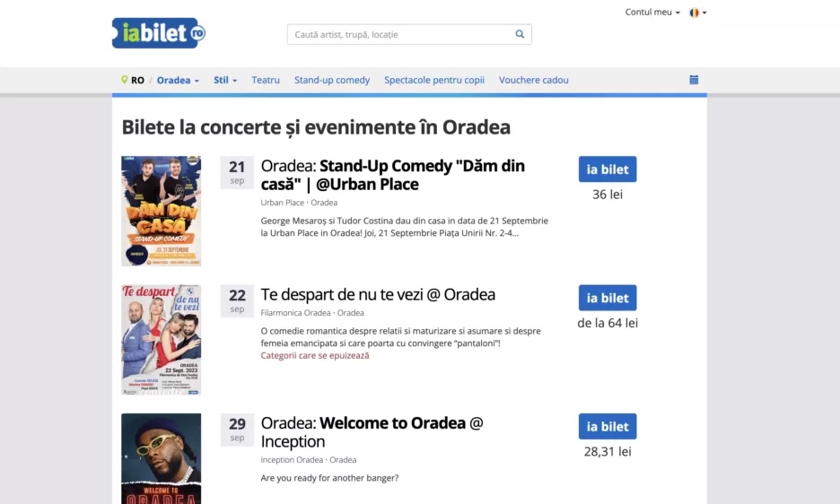Click ia bilet for Dăm din casă
Screen dimensions: 840x504
tap(608, 169)
